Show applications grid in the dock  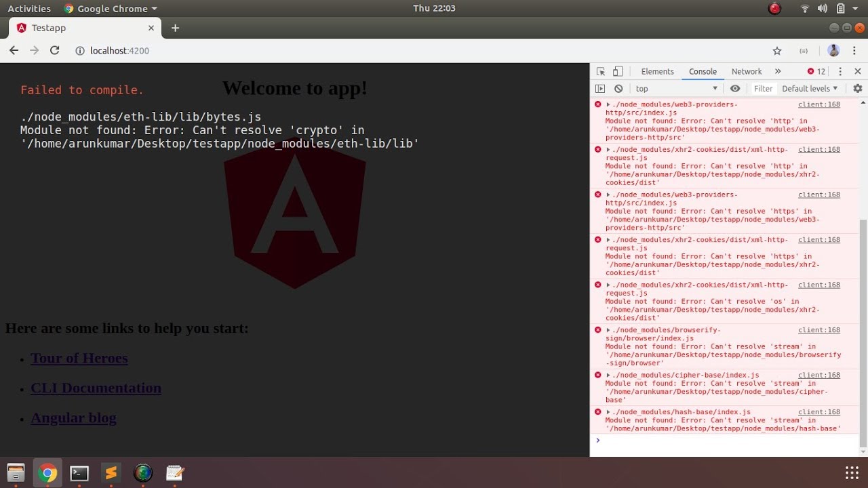[x=852, y=472]
